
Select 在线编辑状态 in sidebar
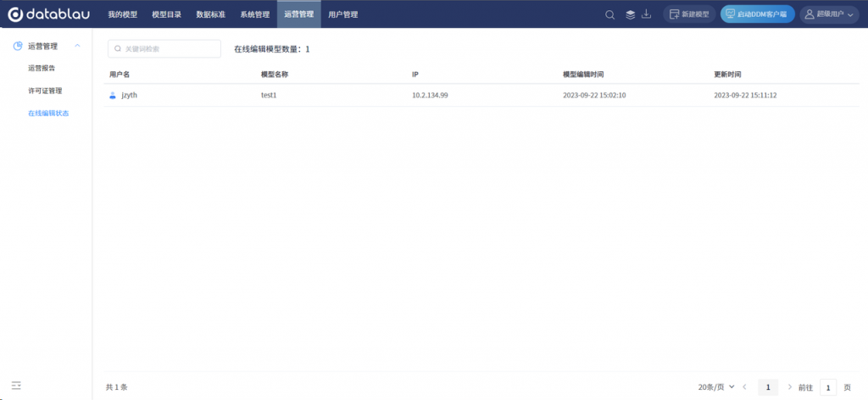pos(48,114)
